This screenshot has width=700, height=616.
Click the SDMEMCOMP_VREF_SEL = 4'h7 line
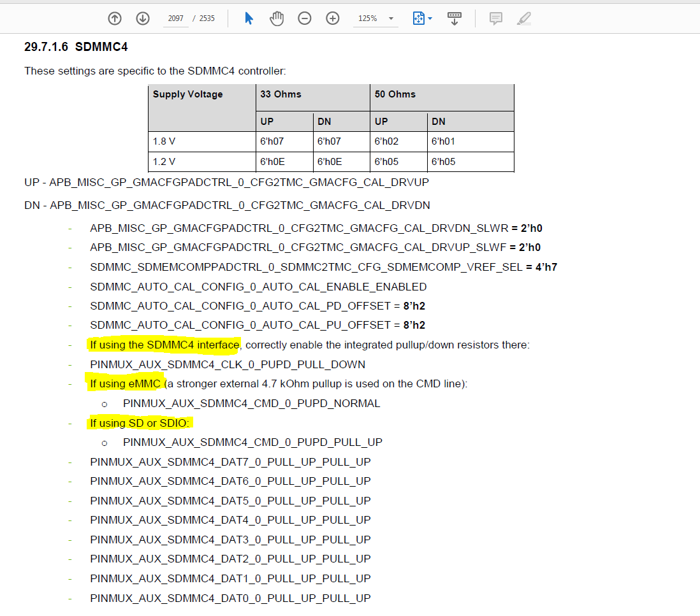pos(324,267)
